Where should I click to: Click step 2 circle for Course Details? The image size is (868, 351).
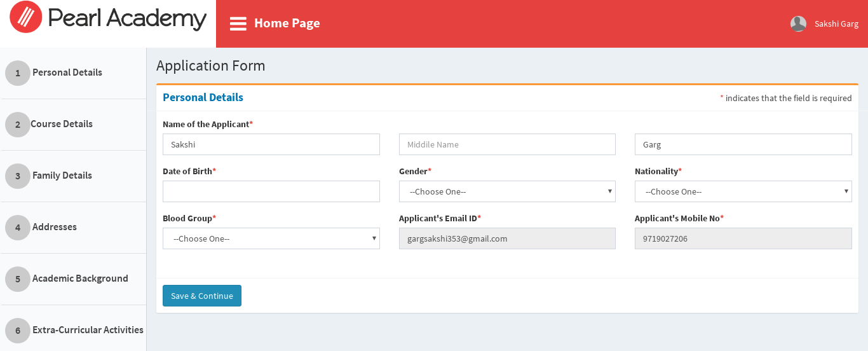click(18, 125)
